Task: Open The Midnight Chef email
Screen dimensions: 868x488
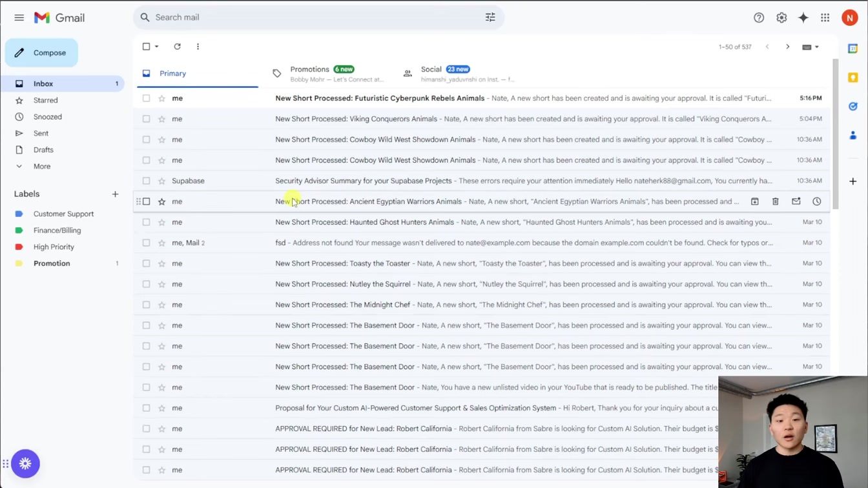Action: click(482, 305)
